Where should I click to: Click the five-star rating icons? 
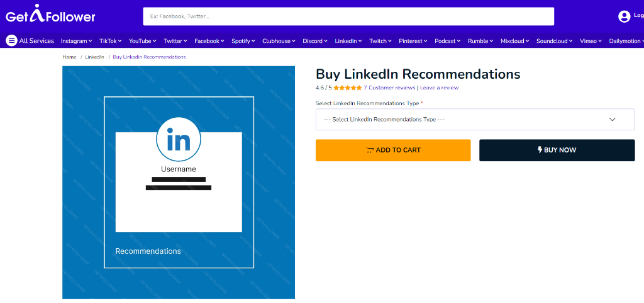pyautogui.click(x=347, y=88)
